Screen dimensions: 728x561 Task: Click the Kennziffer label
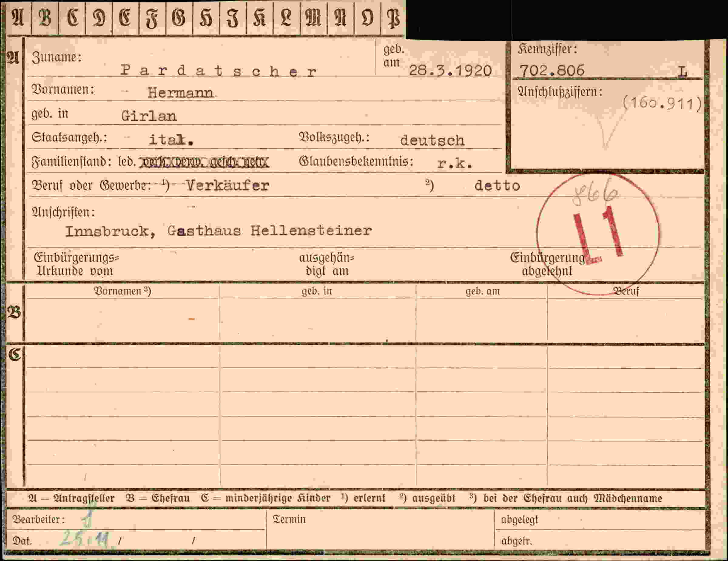point(547,49)
